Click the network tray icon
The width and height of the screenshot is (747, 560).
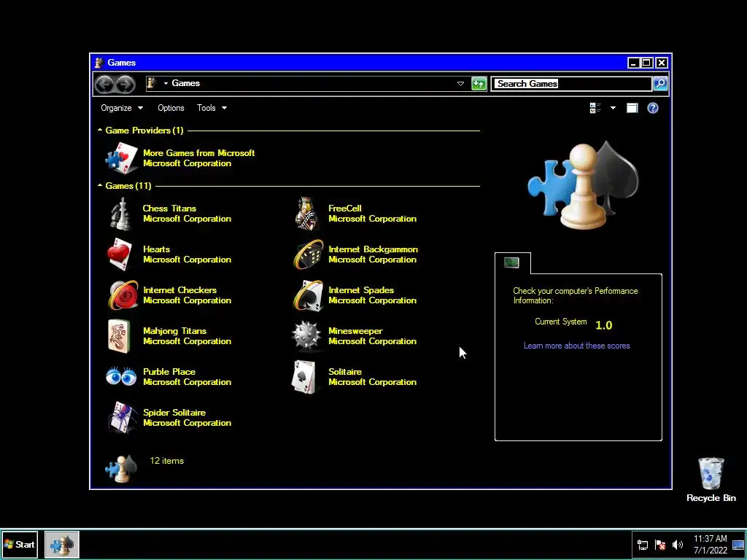point(643,544)
